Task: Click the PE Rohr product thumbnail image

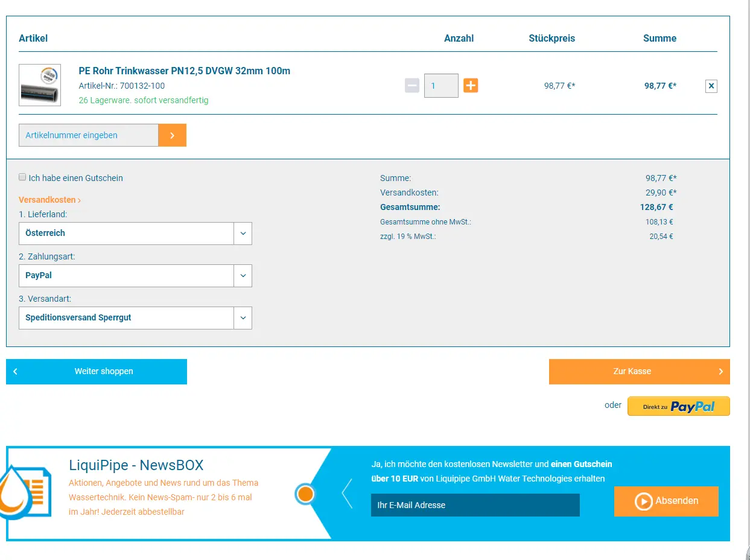Action: pos(40,85)
